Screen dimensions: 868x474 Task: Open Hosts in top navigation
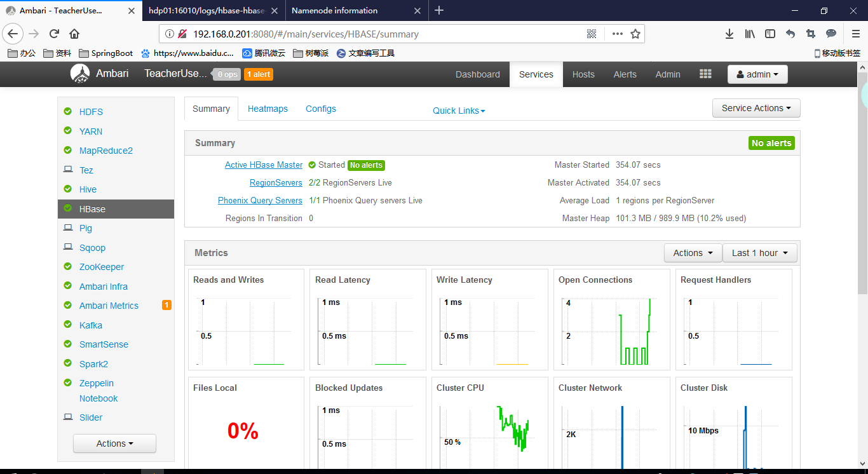(x=583, y=74)
